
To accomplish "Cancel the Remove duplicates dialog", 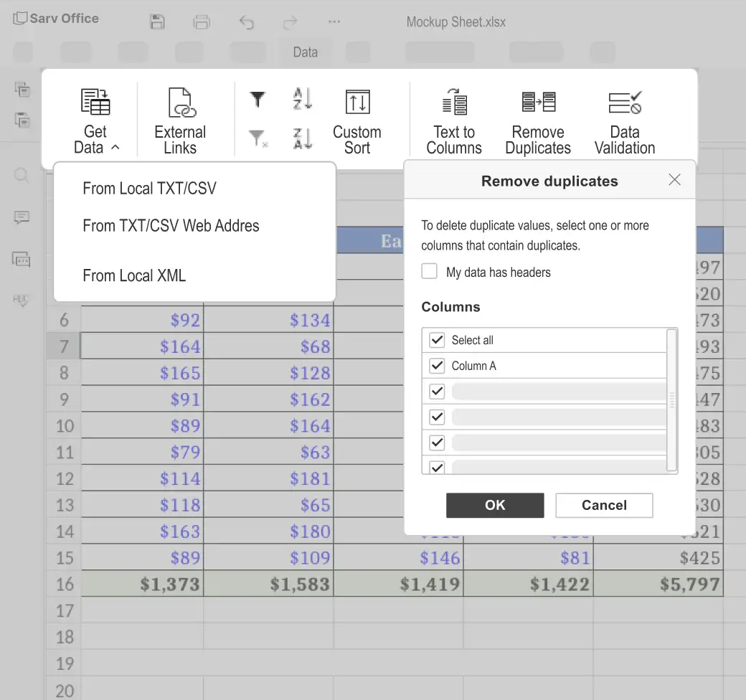I will 604,505.
